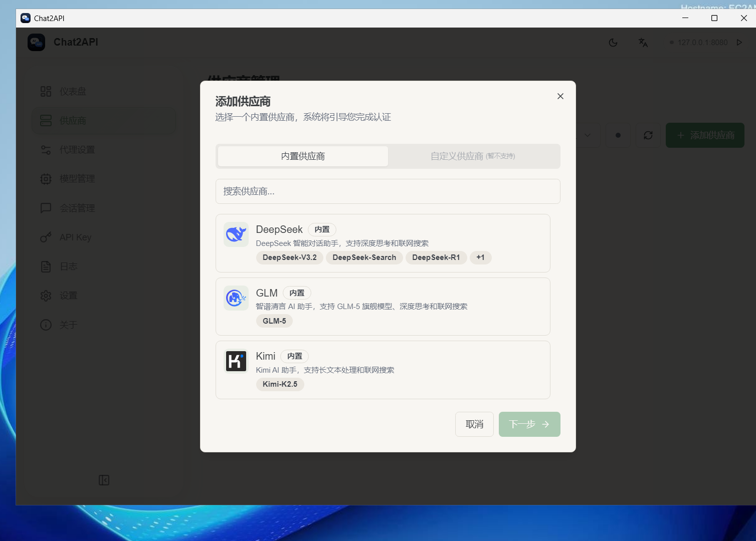Click the Chat2API logo in header
The width and height of the screenshot is (756, 541).
[37, 43]
